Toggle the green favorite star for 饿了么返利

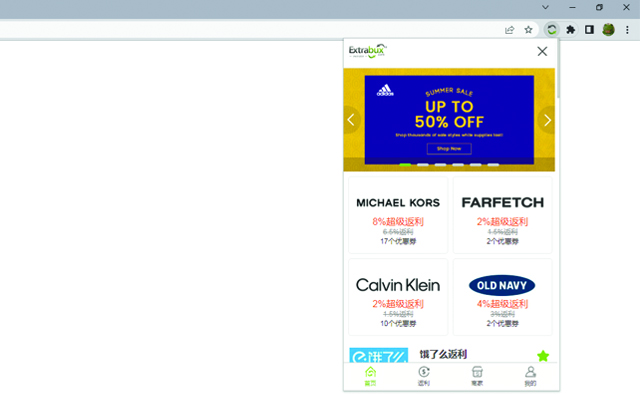[543, 356]
